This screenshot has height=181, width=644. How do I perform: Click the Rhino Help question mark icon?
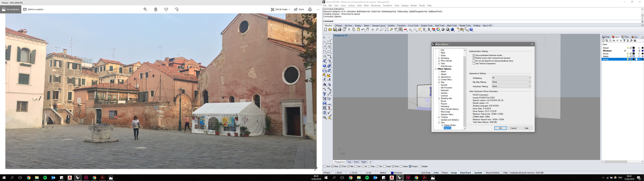tap(471, 30)
